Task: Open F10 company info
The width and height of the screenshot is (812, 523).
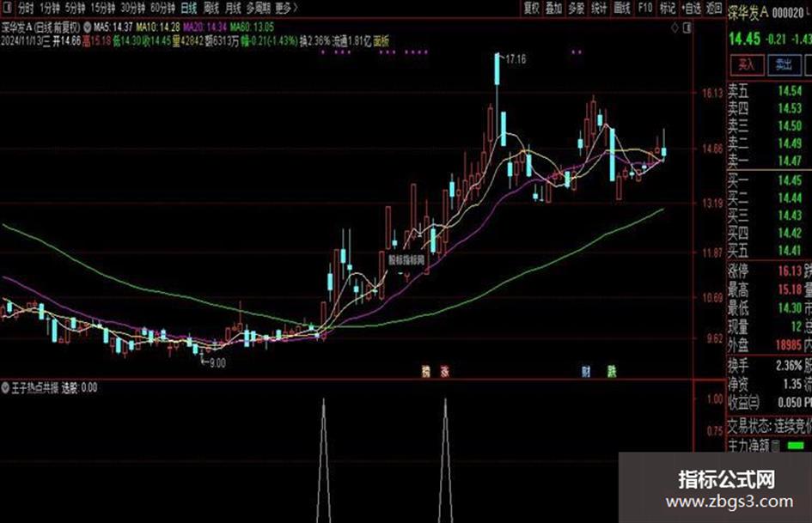Action: (644, 9)
